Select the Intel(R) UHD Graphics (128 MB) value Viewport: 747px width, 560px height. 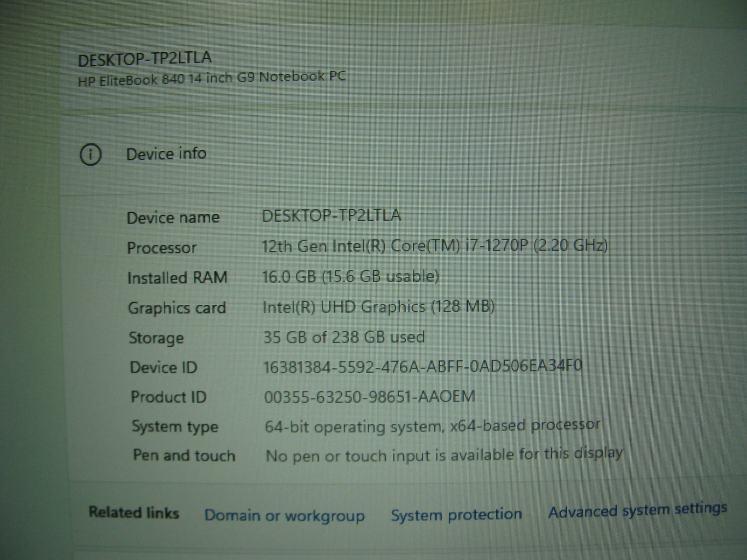pos(379,307)
